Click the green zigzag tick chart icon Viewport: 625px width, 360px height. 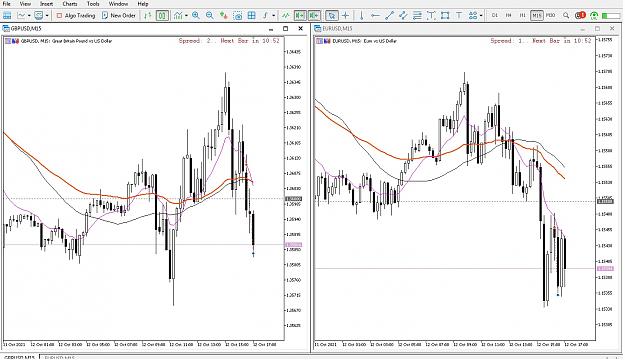[x=286, y=16]
